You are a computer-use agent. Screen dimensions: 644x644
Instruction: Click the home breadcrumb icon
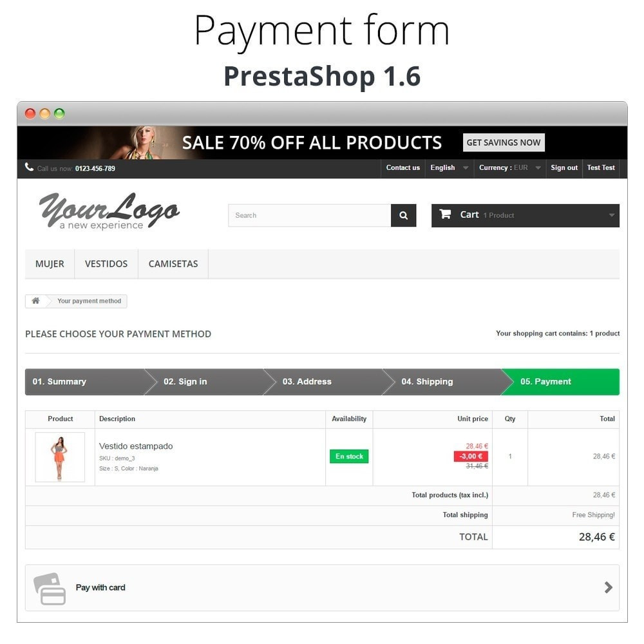click(35, 301)
